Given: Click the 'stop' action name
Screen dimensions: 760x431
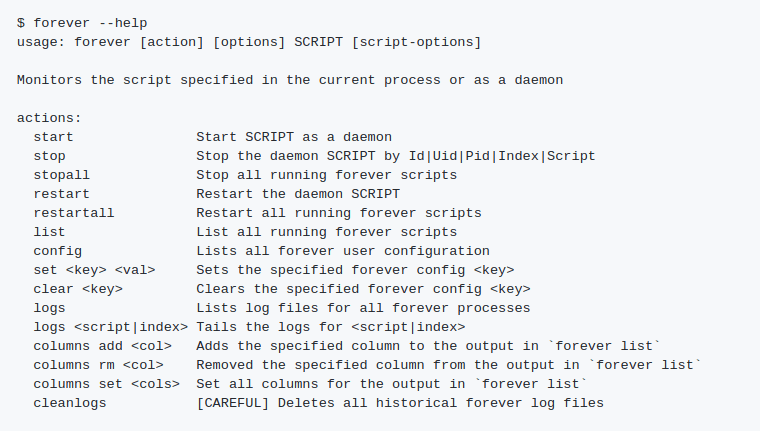Looking at the screenshot, I should click(x=49, y=156).
